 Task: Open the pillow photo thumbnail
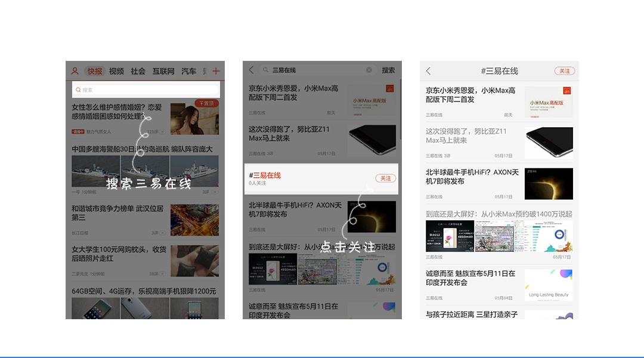coord(194,261)
